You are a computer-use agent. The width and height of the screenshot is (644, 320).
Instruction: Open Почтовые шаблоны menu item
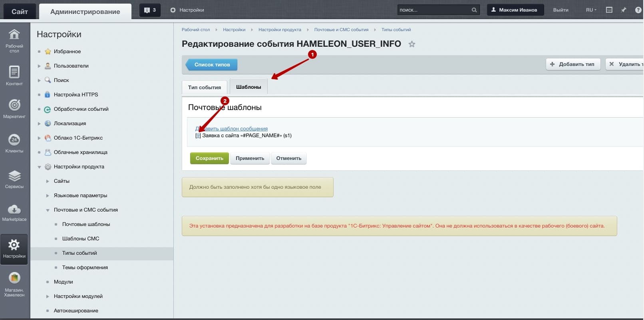click(86, 224)
